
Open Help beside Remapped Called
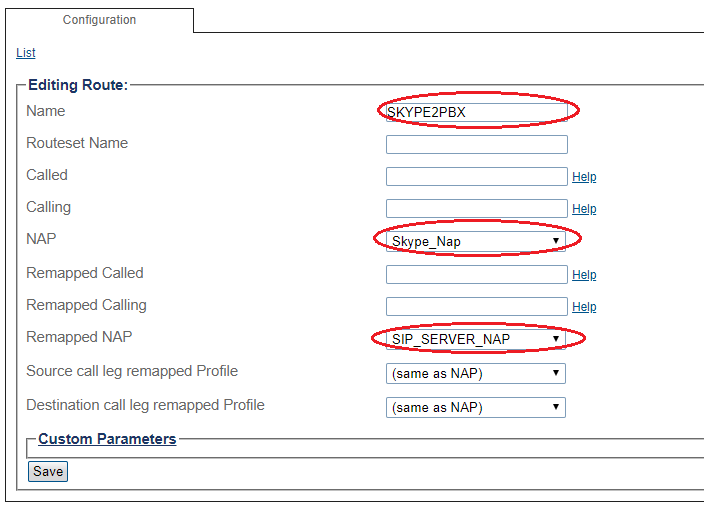point(584,275)
